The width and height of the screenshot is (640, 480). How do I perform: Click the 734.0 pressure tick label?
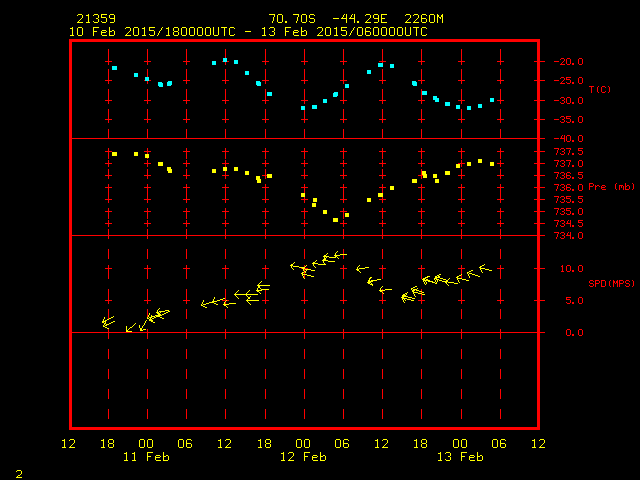569,236
